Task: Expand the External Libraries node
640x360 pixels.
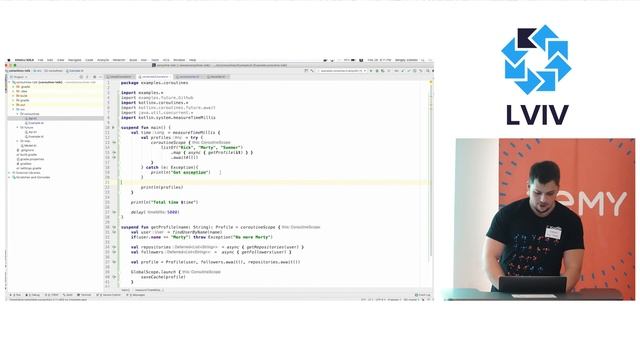Action: [x=10, y=173]
